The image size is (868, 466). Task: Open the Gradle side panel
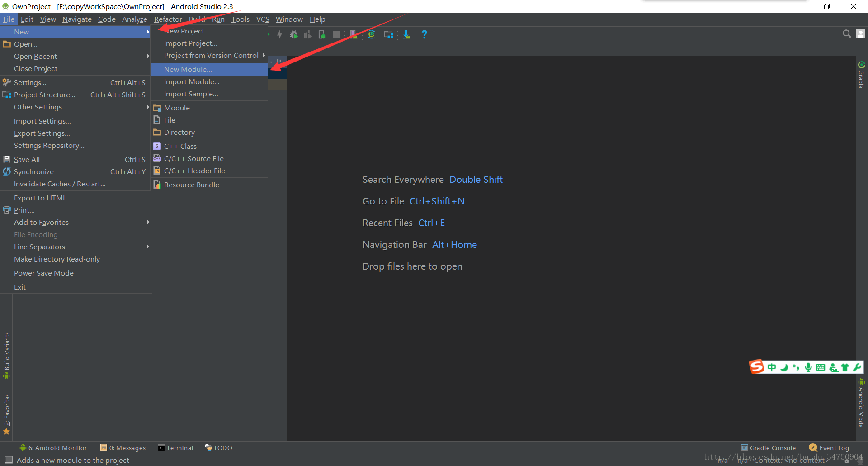point(861,75)
